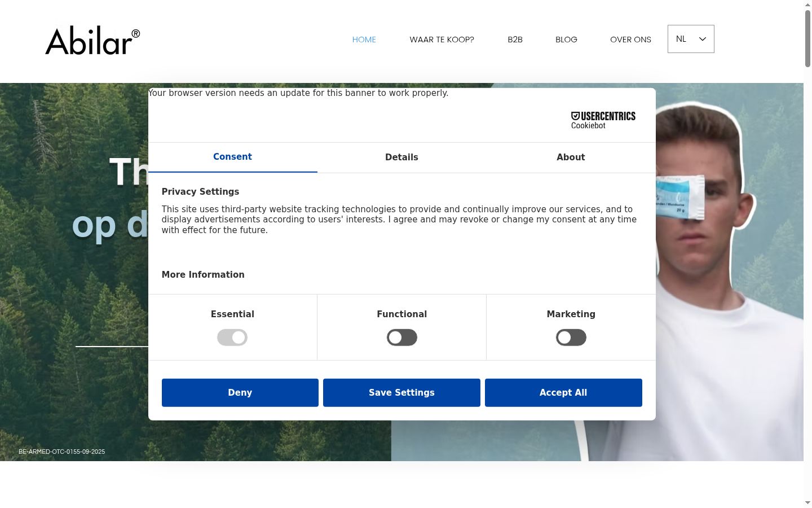Switch to the Details tab
Viewport: 812px width, 508px height.
tap(401, 157)
